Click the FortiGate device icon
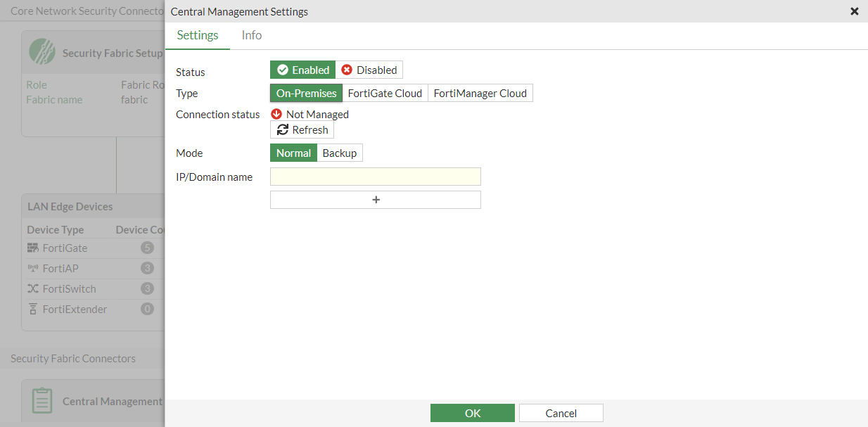868x427 pixels. (x=32, y=248)
